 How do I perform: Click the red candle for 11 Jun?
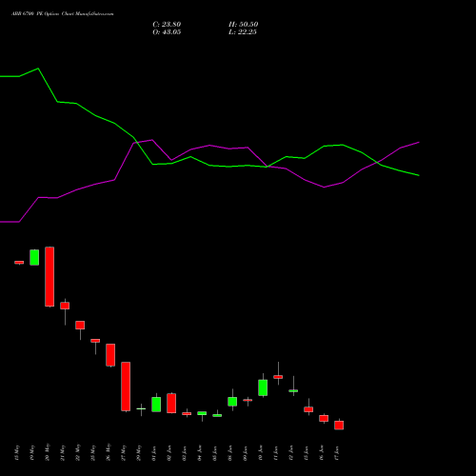point(278,377)
